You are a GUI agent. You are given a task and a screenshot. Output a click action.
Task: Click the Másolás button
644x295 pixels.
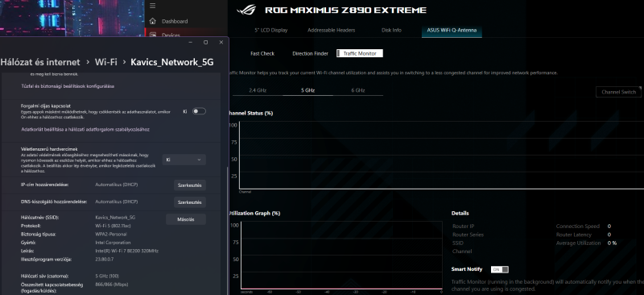(x=186, y=219)
